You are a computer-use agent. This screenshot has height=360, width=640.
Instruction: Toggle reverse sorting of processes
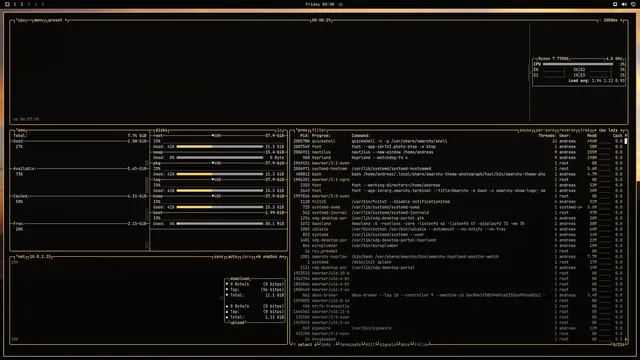click(x=567, y=130)
